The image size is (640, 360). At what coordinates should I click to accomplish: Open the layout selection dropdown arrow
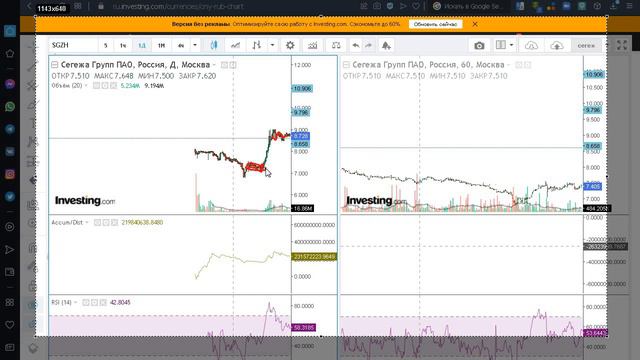tap(511, 45)
